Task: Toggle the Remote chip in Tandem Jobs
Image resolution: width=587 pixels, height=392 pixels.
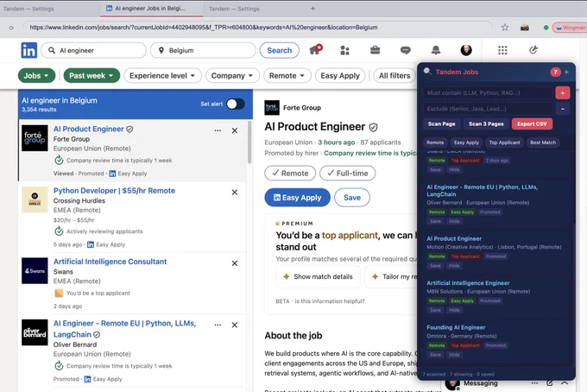Action: click(435, 142)
